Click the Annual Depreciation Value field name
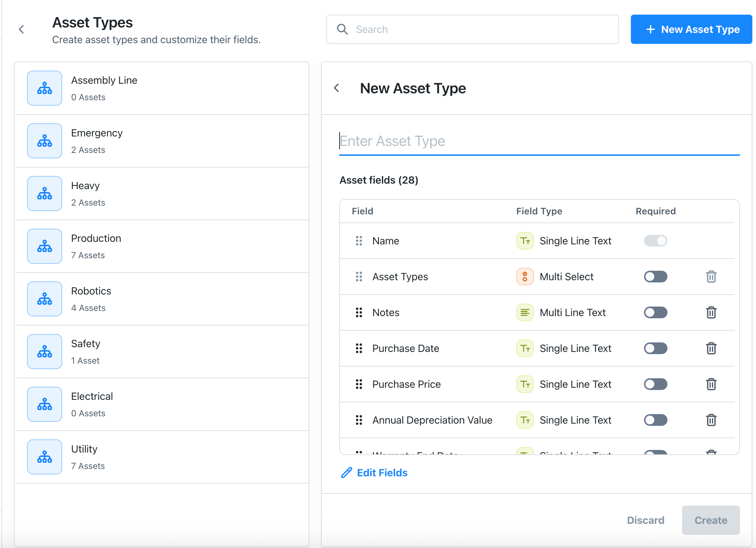 tap(432, 420)
